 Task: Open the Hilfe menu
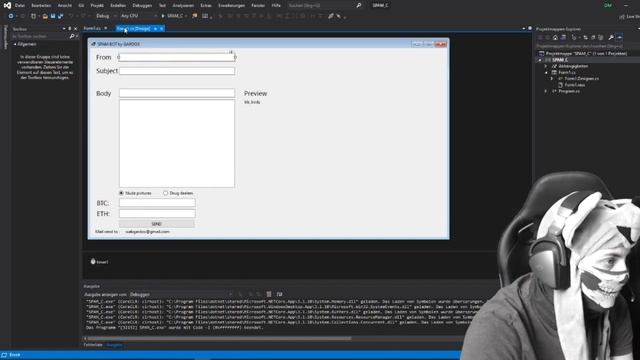[x=276, y=5]
